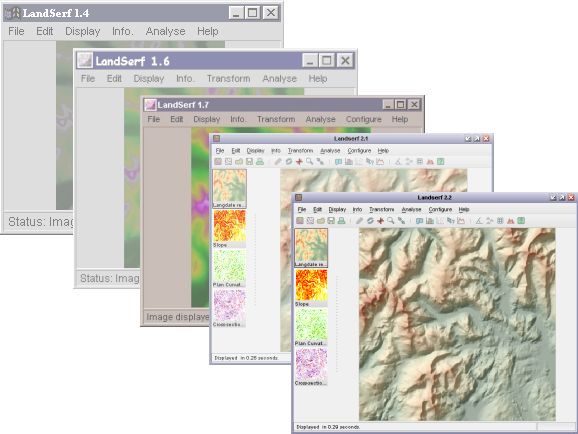
Task: Open the File menu in LandSerf 1.7
Action: (154, 119)
